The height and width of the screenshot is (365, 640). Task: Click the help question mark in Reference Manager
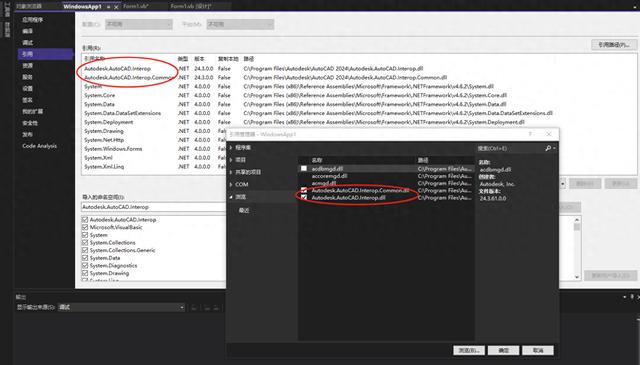click(x=530, y=134)
